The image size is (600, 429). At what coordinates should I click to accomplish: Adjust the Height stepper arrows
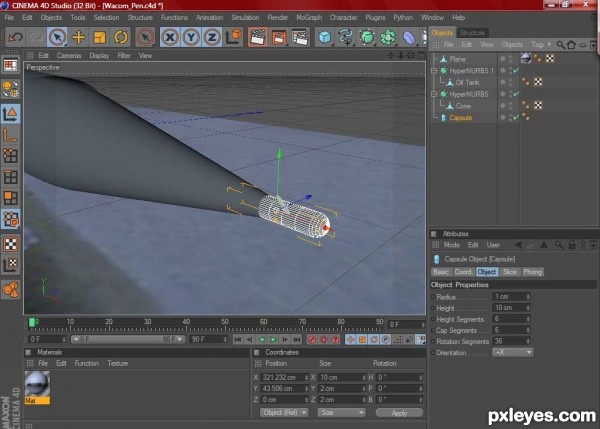tap(528, 308)
